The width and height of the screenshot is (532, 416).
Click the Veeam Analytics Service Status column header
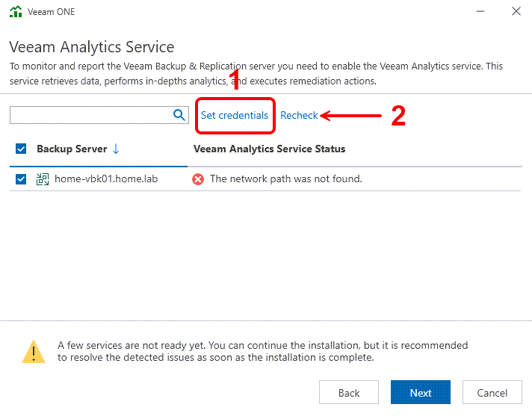[x=269, y=149]
